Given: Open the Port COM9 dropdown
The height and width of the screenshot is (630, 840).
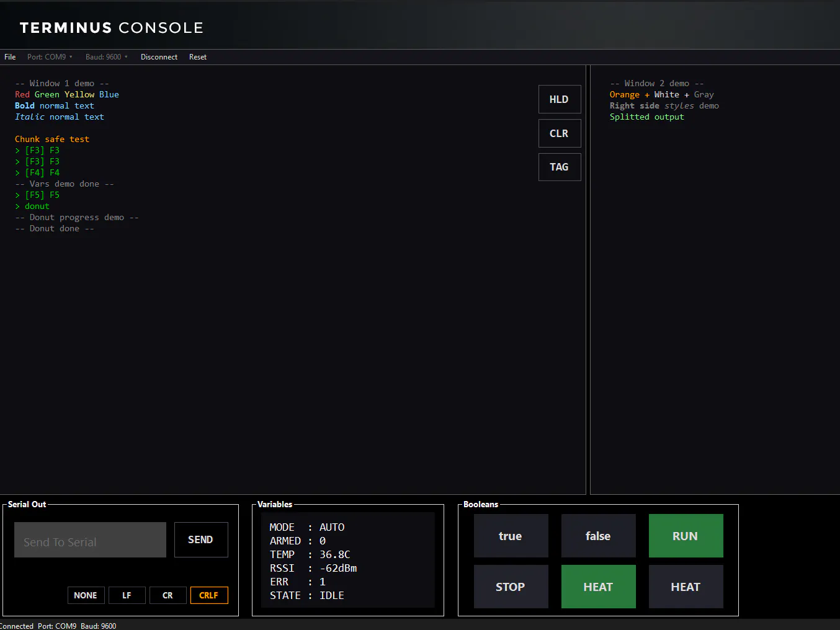Looking at the screenshot, I should (x=50, y=57).
